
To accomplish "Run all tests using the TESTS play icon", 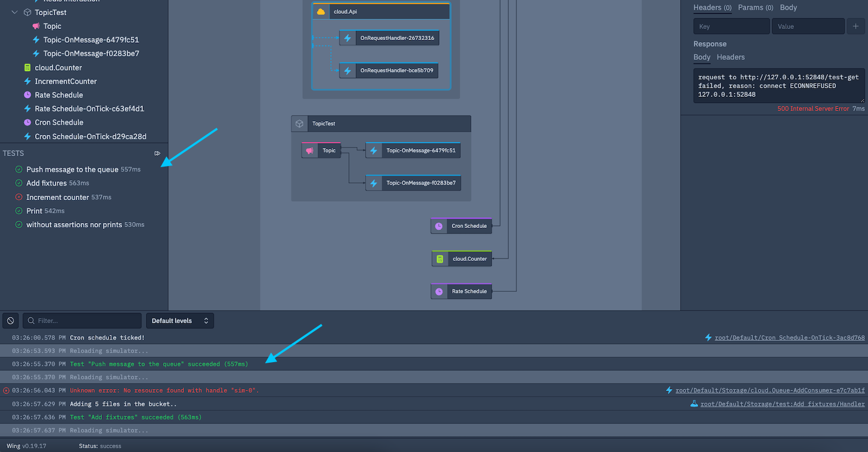I will click(x=157, y=153).
